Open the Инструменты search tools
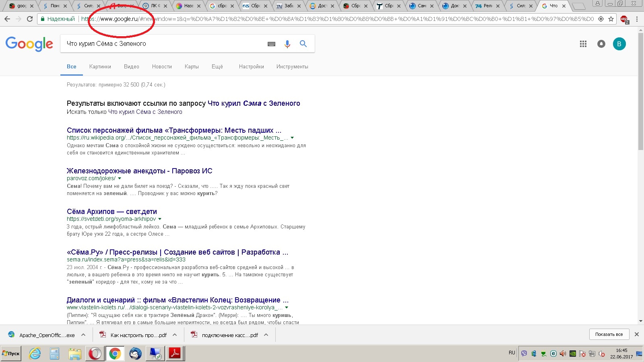 [x=292, y=67]
